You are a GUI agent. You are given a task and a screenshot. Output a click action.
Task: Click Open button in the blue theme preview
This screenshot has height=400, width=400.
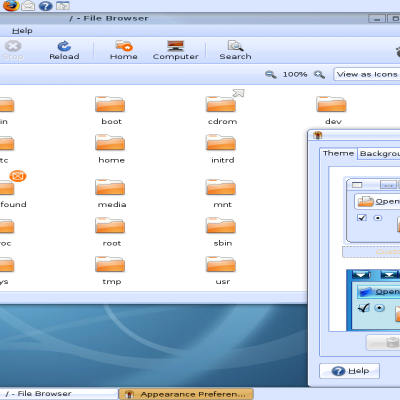(x=378, y=292)
